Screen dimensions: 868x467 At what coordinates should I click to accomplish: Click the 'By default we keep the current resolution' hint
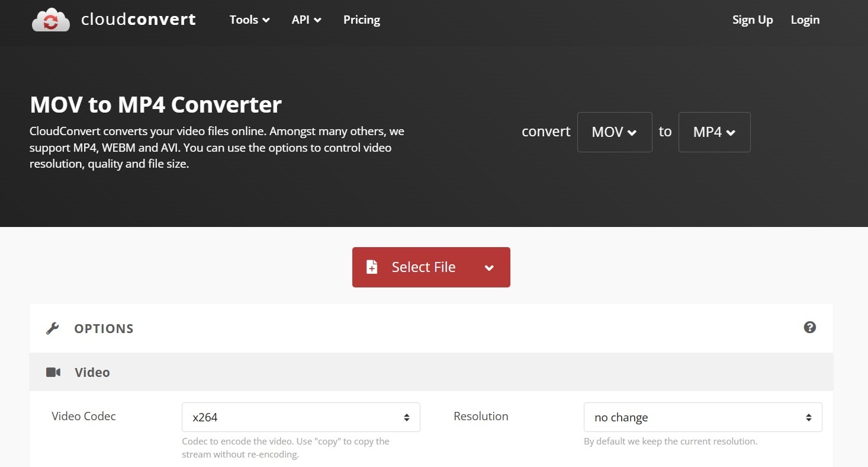[x=670, y=442]
